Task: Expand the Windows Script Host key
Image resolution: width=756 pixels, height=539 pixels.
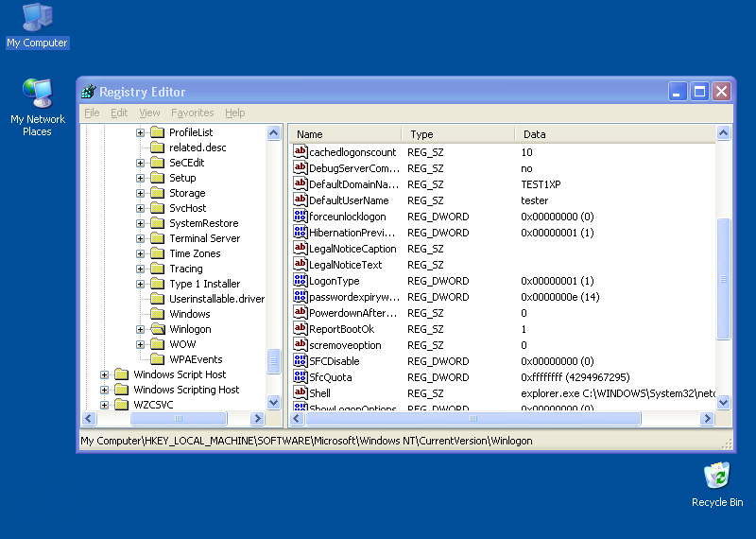Action: tap(104, 374)
